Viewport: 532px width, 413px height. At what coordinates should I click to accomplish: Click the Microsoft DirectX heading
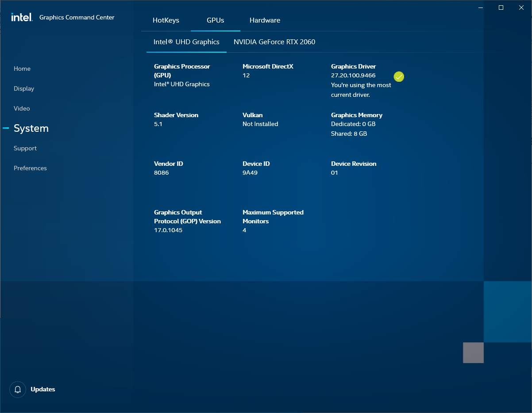click(268, 67)
